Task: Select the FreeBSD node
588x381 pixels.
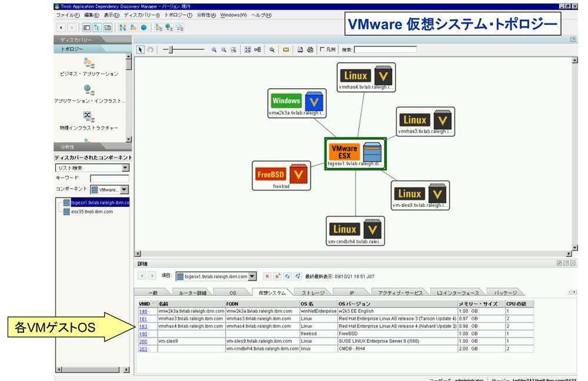Action: click(281, 175)
